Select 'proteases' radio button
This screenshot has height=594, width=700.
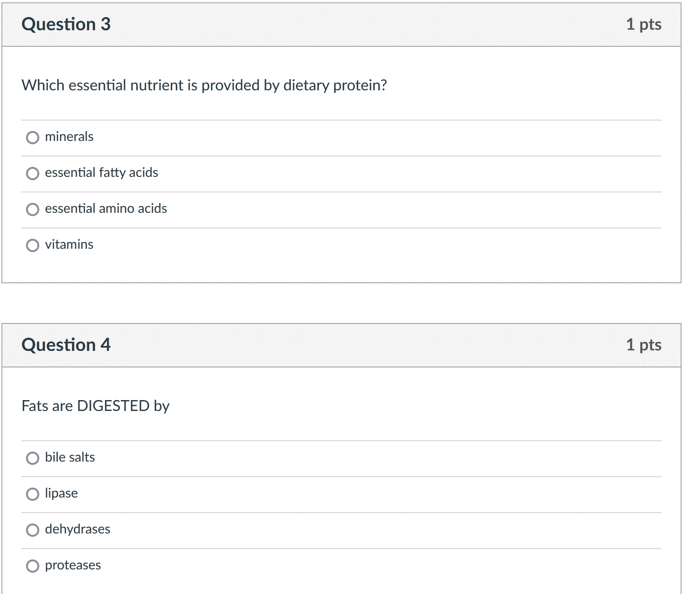point(33,566)
